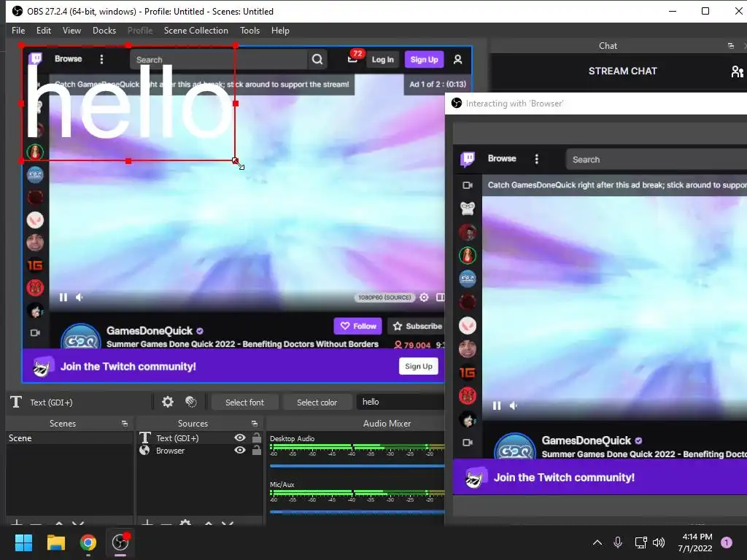747x560 pixels.
Task: Click the gorilla avatar in Interact sidebar
Action: [x=468, y=208]
